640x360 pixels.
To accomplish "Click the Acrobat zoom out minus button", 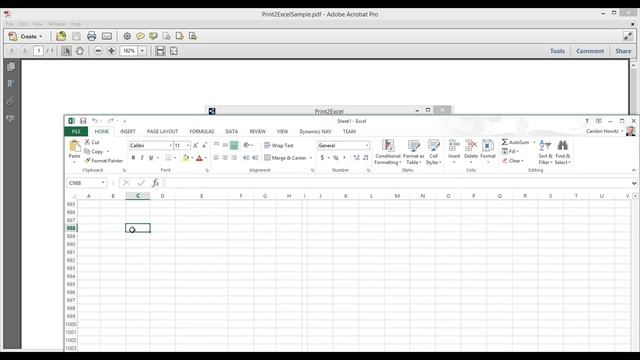I will coord(98,51).
